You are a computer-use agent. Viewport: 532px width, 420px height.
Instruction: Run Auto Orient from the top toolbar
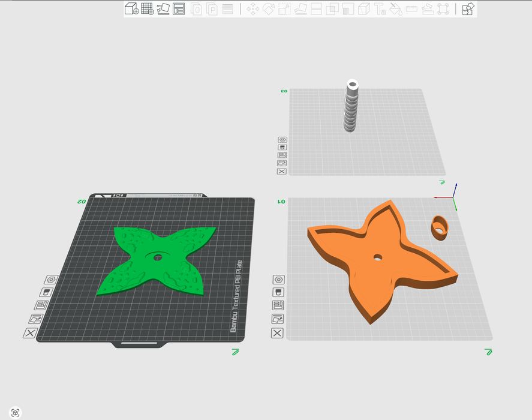tap(163, 9)
